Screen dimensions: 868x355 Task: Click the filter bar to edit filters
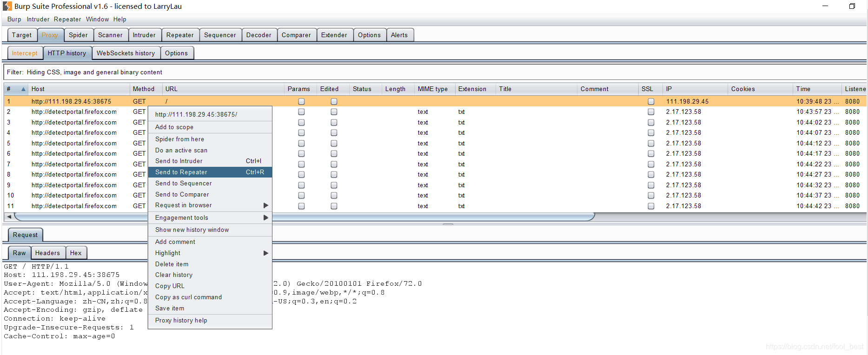[435, 72]
